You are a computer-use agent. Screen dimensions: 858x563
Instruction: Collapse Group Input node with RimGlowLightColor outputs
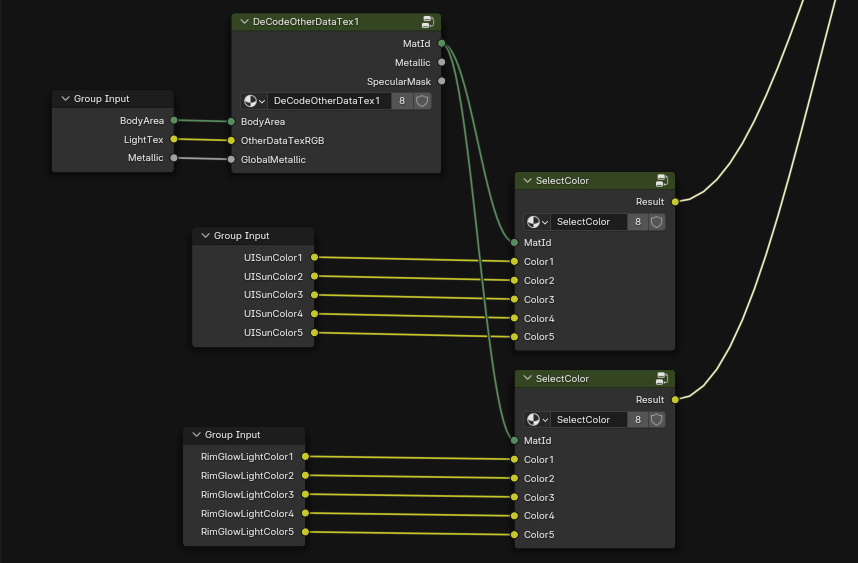(x=196, y=435)
